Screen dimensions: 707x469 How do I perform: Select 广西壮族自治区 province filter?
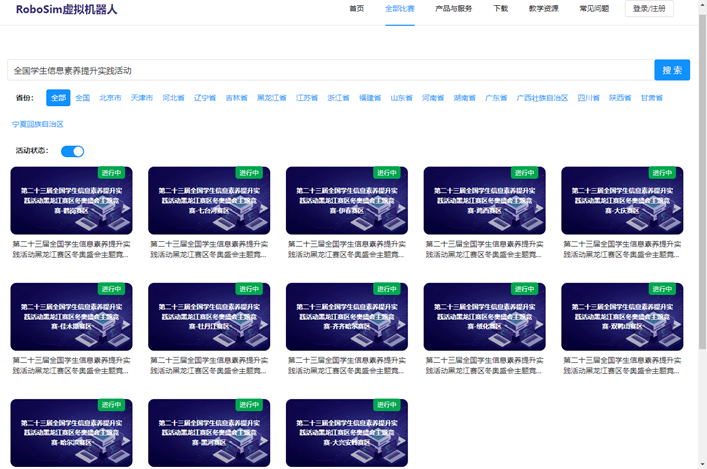pyautogui.click(x=542, y=98)
